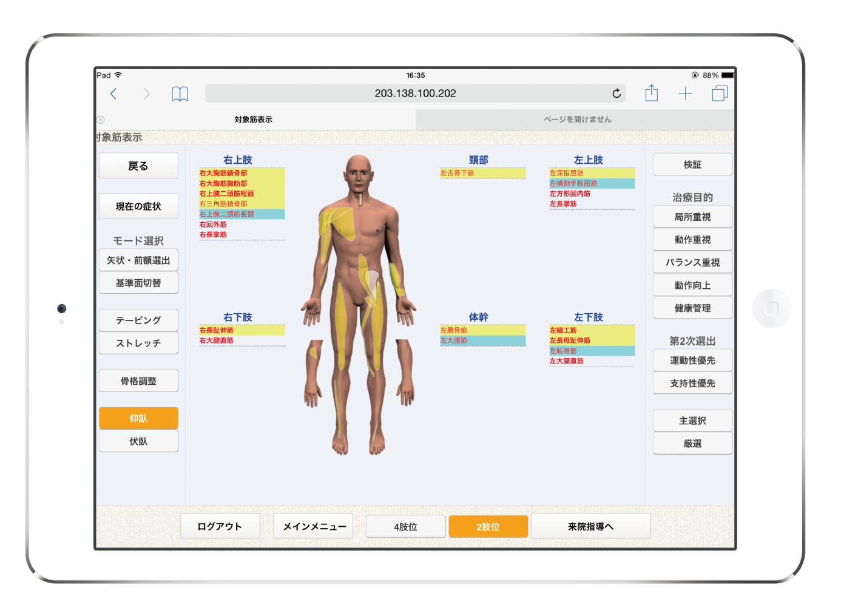841x616 pixels.
Task: Reload the page with refresh icon
Action: tap(616, 93)
